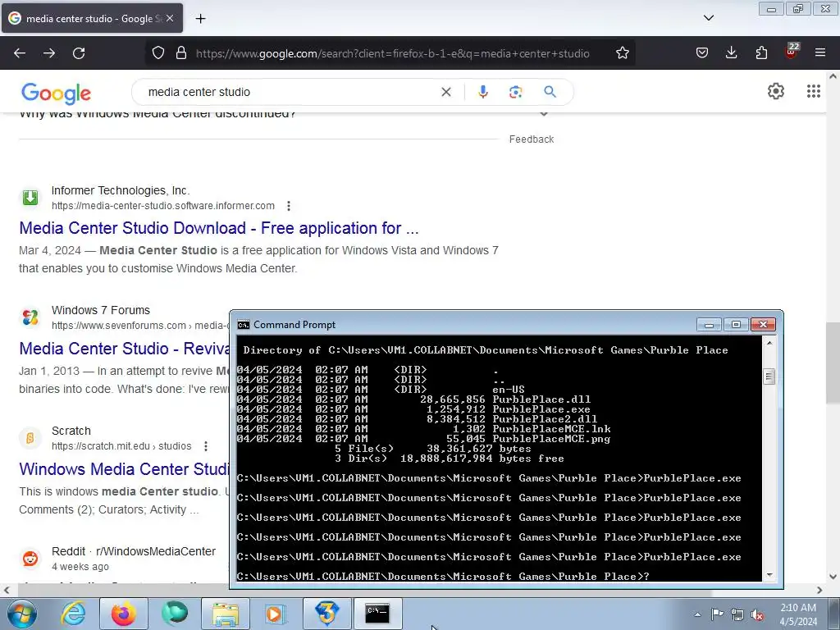Open more options for the Scratch result

[206, 446]
